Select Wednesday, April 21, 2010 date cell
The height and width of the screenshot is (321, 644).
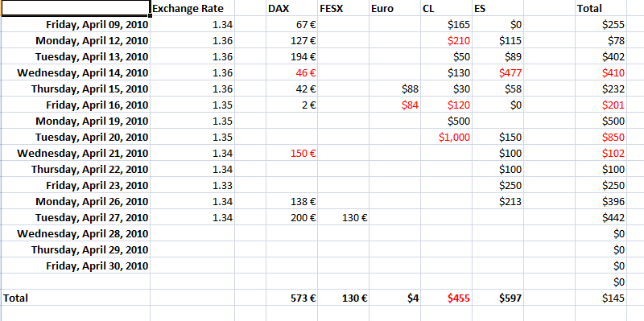pos(76,153)
